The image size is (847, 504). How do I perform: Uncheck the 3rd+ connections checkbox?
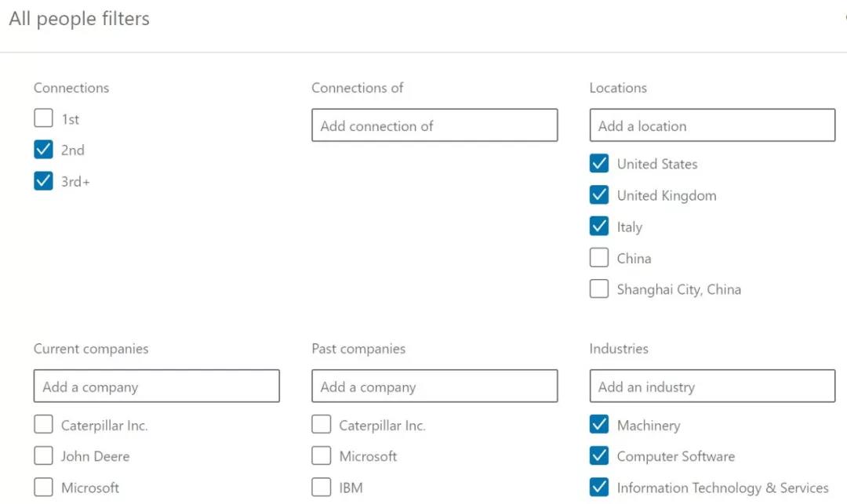pyautogui.click(x=44, y=181)
